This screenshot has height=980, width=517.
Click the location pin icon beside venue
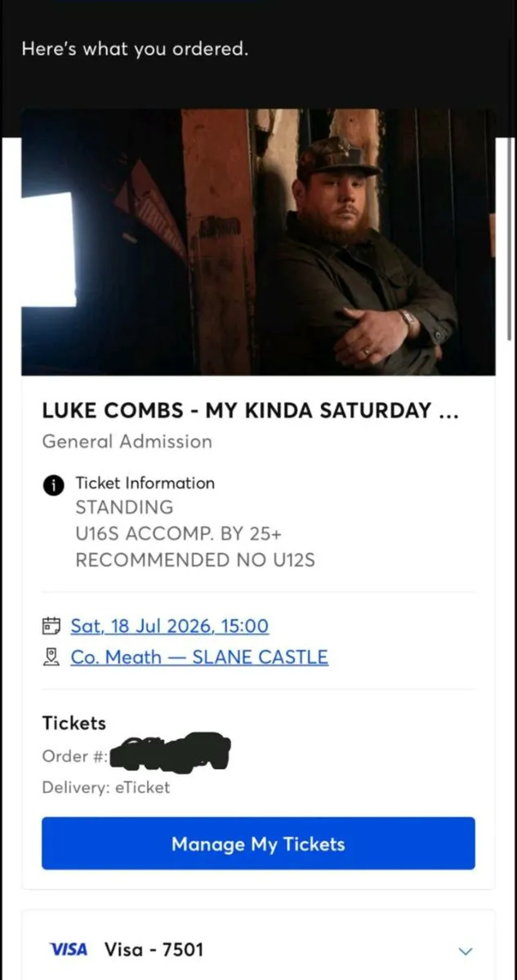[x=51, y=657]
